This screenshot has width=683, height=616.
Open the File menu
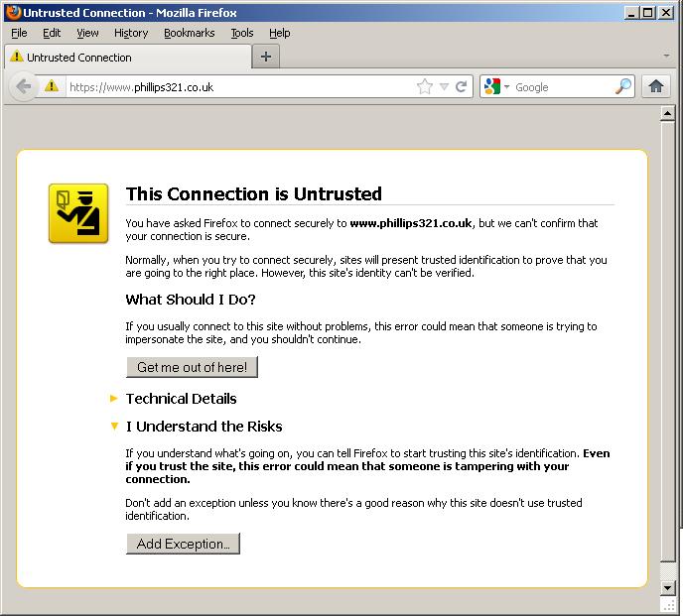coord(19,33)
